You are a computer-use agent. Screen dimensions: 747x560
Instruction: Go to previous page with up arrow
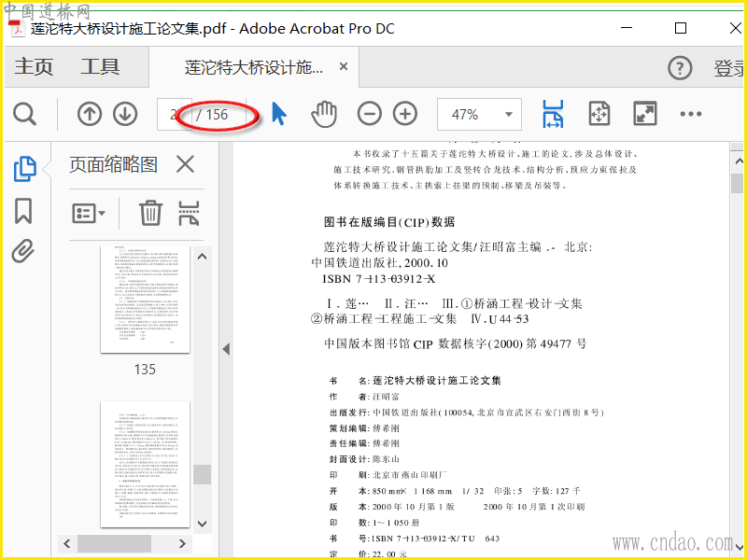90,114
